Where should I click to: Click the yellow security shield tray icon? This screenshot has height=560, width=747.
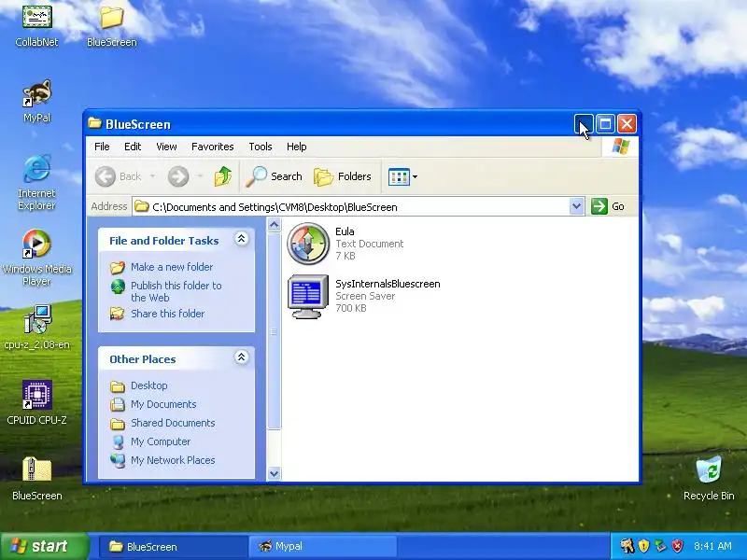point(643,546)
